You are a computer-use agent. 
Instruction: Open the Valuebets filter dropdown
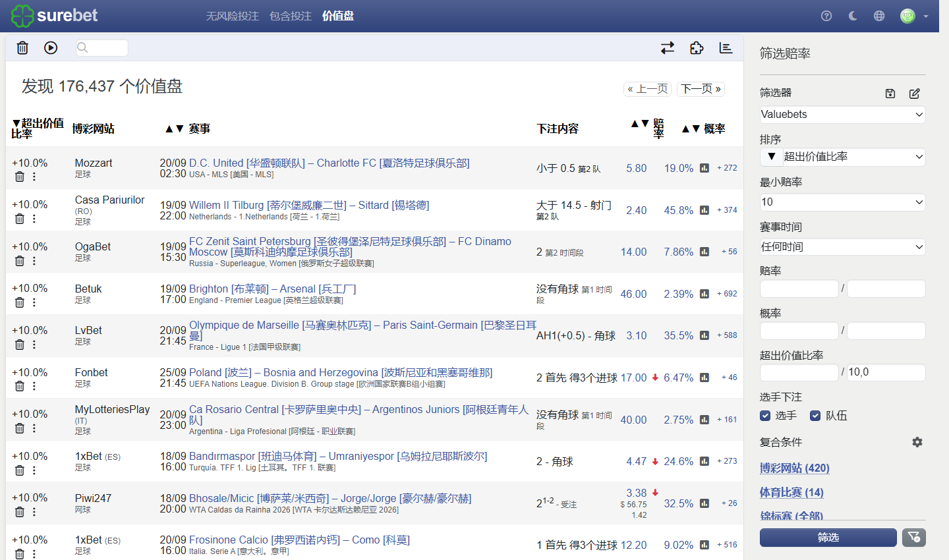(843, 115)
